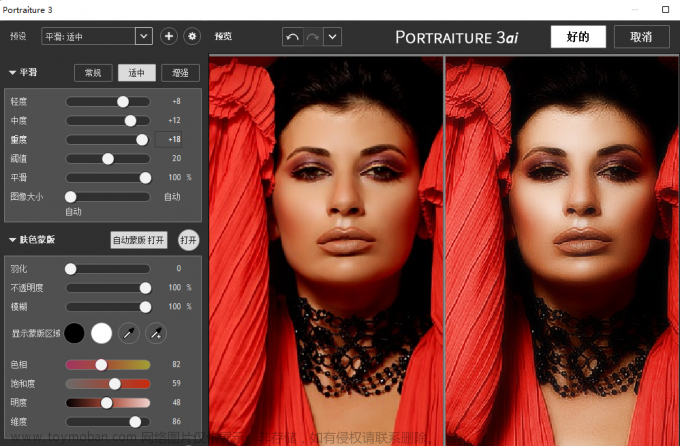680x446 pixels.
Task: Click the smoothed result preview pane
Action: (x=562, y=249)
